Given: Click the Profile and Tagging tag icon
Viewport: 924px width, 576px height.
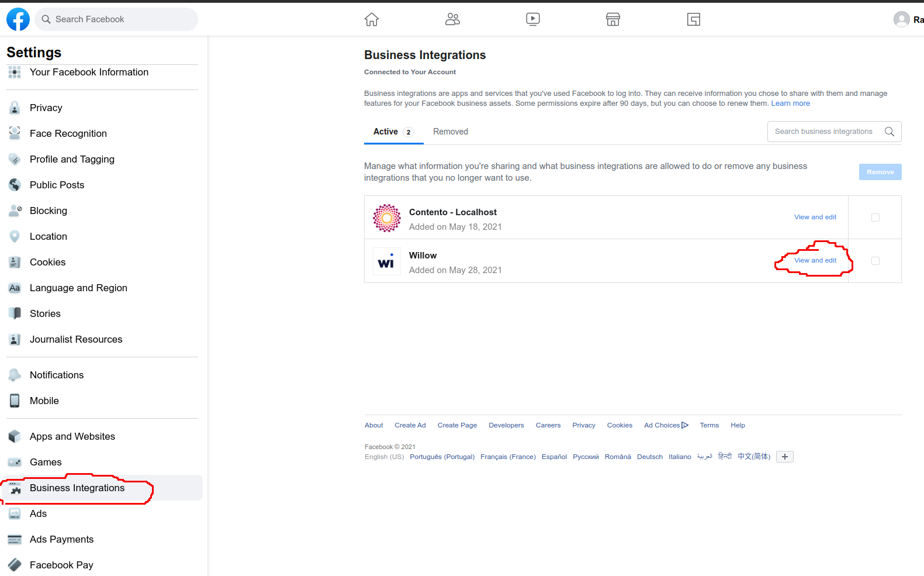Looking at the screenshot, I should click(15, 159).
